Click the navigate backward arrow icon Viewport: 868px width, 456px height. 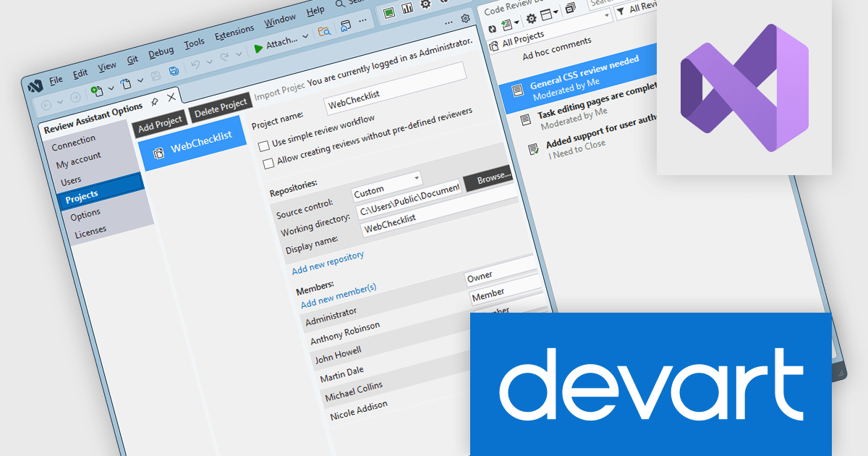coord(46,105)
